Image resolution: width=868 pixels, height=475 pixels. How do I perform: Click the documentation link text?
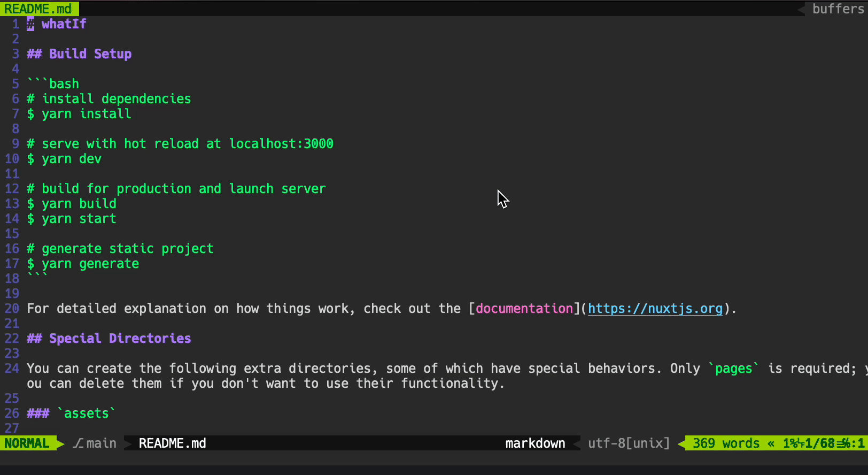(524, 309)
